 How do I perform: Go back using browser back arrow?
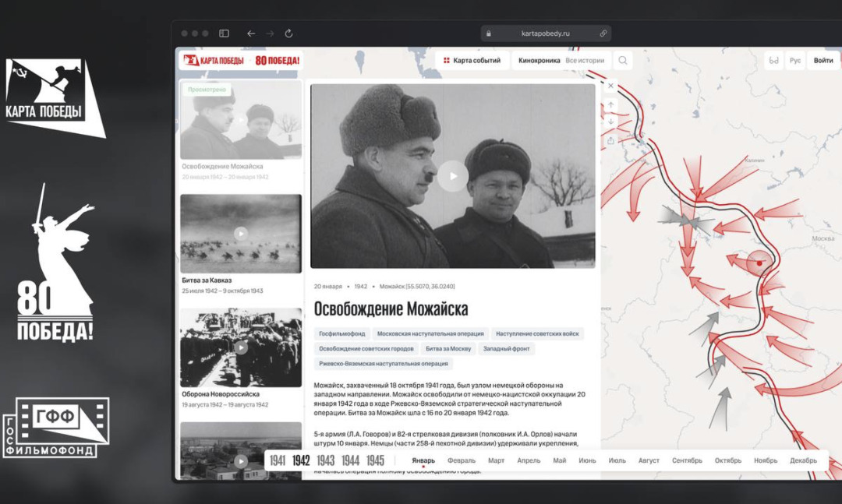(251, 33)
